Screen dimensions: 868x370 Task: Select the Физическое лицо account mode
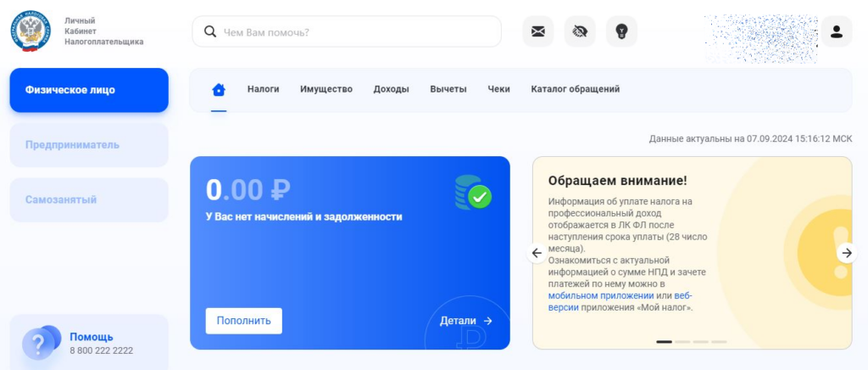tap(89, 90)
